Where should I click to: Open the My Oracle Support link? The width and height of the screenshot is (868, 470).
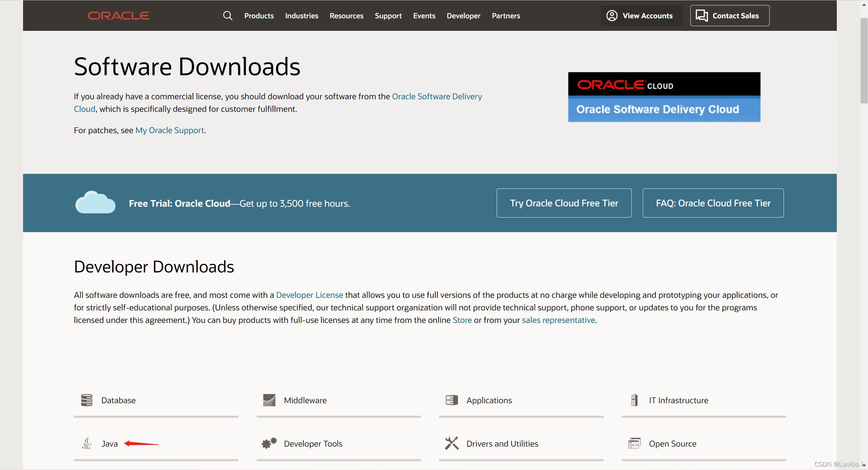click(170, 130)
